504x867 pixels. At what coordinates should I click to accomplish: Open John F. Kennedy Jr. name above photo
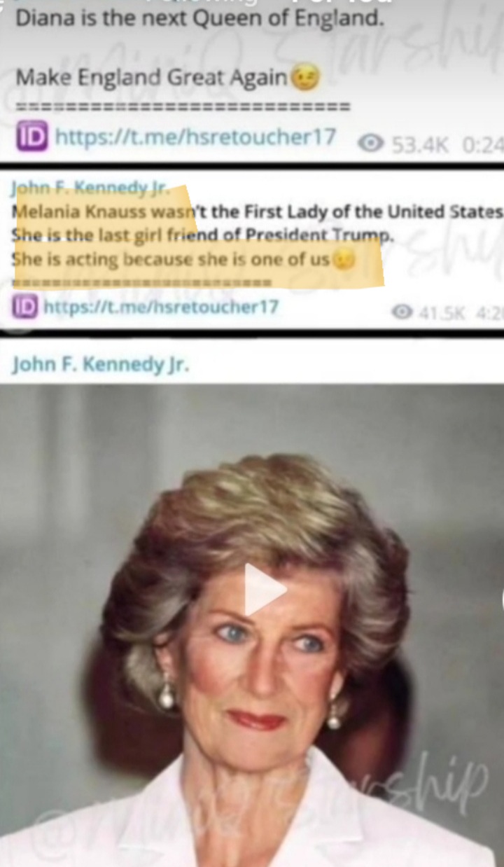101,365
